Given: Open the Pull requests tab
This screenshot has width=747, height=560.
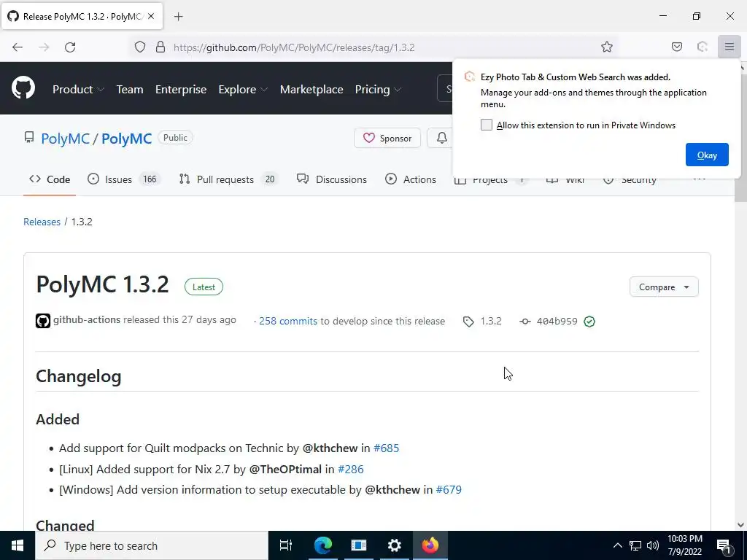Looking at the screenshot, I should click(228, 179).
